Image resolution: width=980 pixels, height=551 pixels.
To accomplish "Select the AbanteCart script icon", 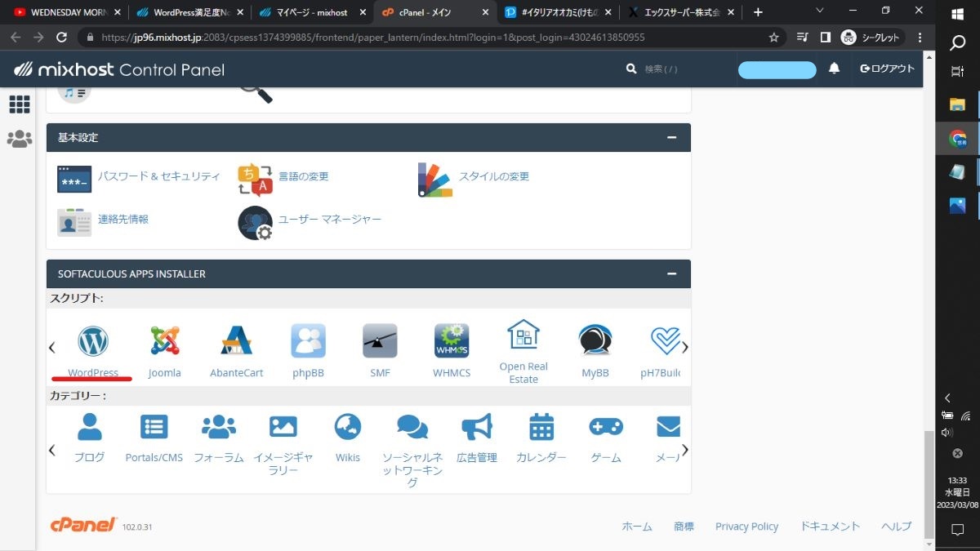I will [x=236, y=341].
